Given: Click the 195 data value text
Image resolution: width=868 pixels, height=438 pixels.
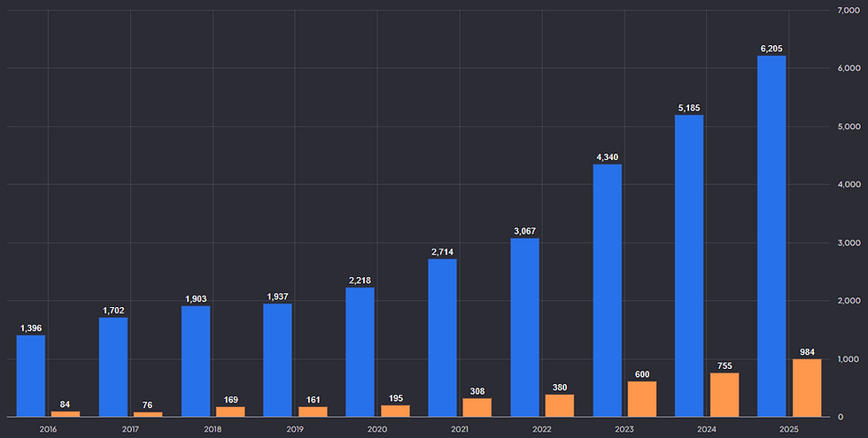Looking at the screenshot, I should 396,398.
